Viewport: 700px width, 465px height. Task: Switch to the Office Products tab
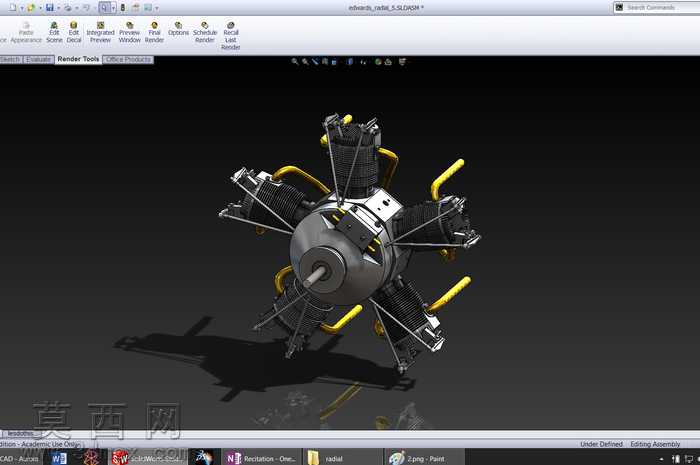coord(128,59)
